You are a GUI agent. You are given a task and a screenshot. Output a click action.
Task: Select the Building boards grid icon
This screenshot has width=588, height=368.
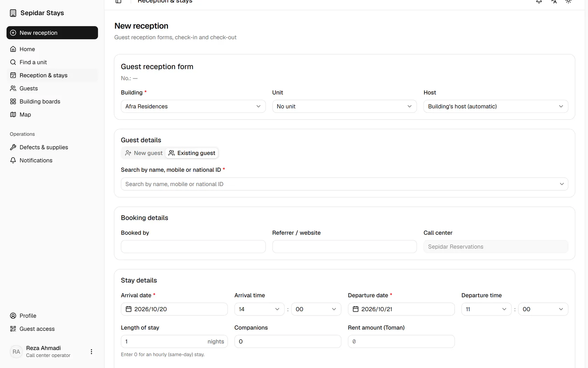click(x=13, y=101)
